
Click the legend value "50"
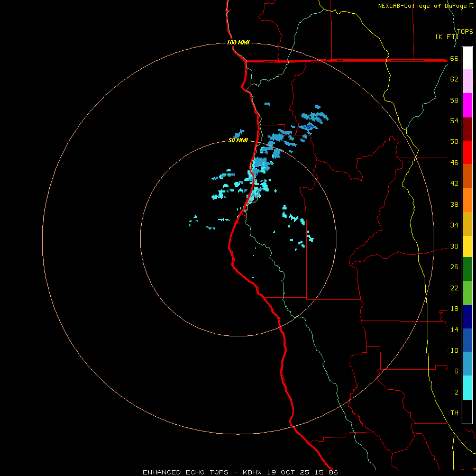click(454, 141)
